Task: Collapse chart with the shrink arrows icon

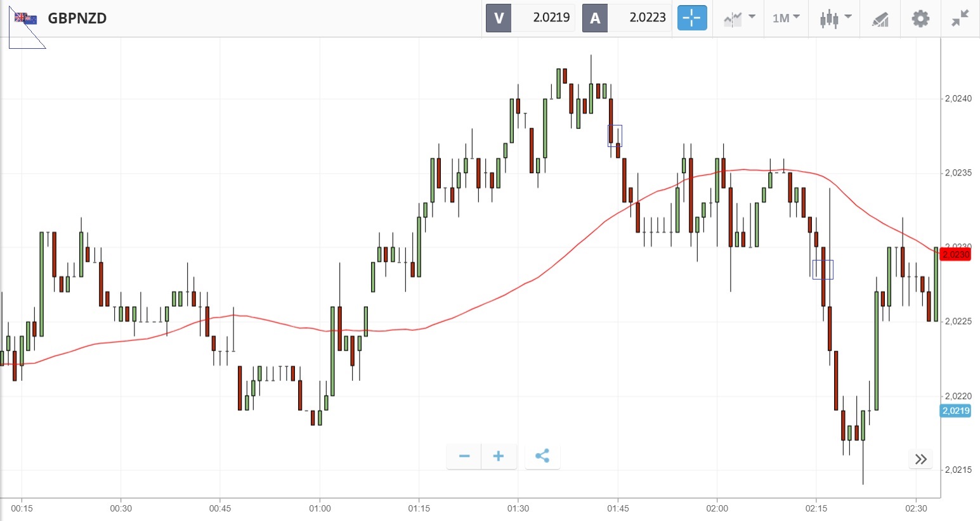Action: pos(960,18)
